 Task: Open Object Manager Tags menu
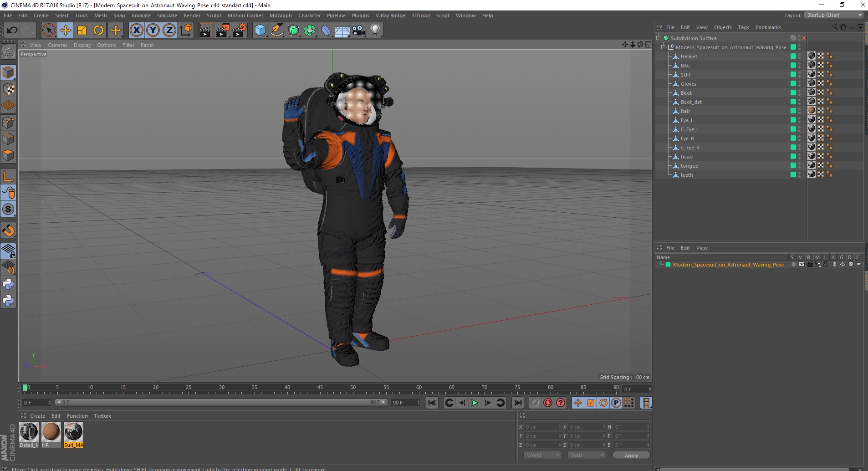click(743, 27)
